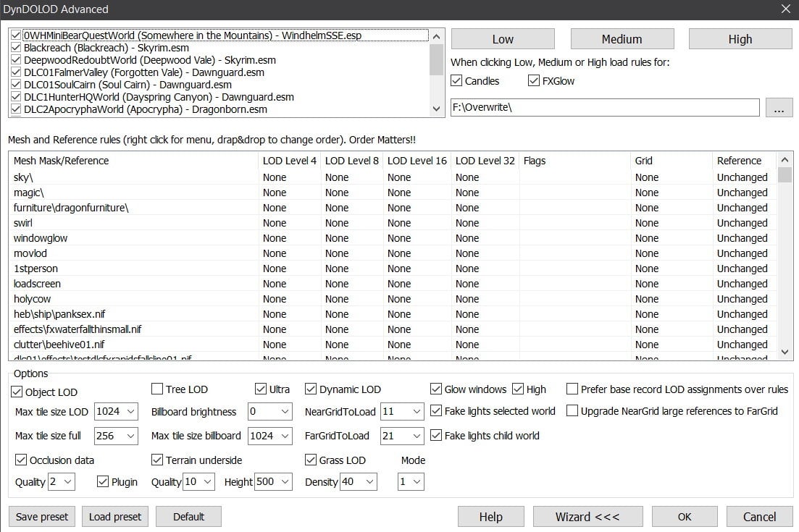The height and width of the screenshot is (532, 799).
Task: Click the browse button next to output path
Action: [779, 108]
